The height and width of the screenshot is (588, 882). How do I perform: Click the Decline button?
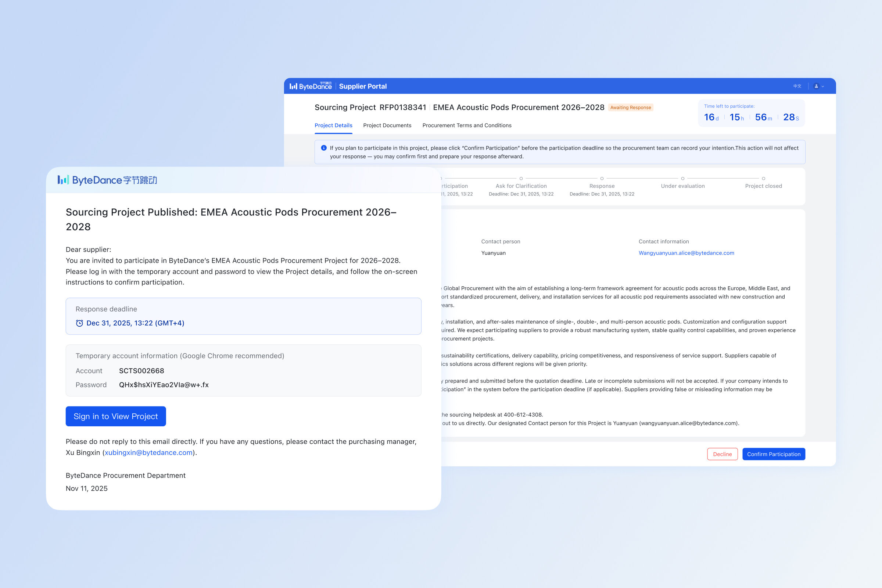tap(722, 454)
